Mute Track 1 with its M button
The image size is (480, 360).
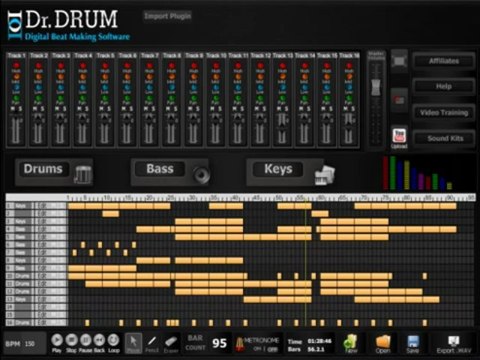[13, 109]
